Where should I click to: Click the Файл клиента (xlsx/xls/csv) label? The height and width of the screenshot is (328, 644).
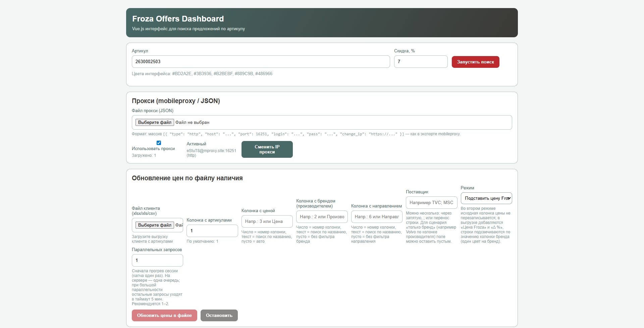[x=146, y=211]
